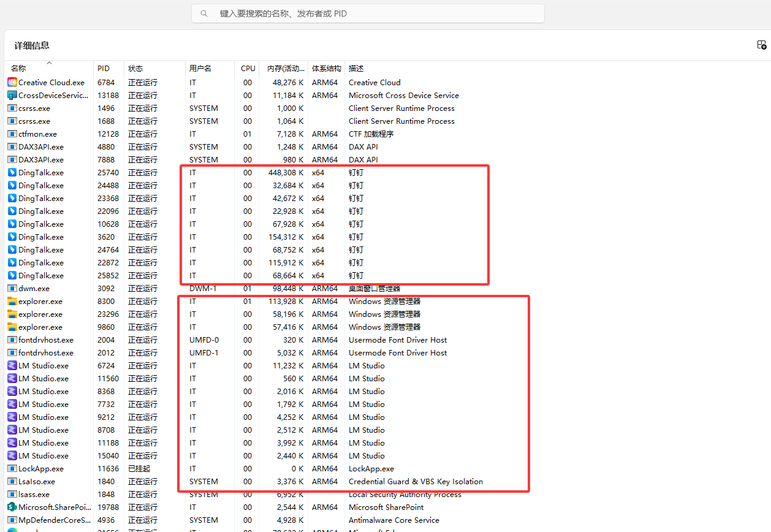Toggle the sort arrow above 名称
The height and width of the screenshot is (532, 771).
pos(49,63)
